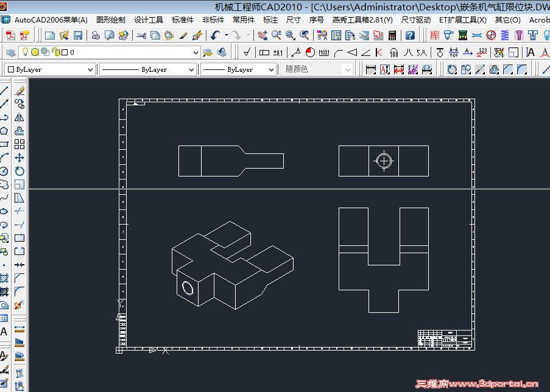Select the Hatch tool icon
The image size is (550, 392).
tap(4, 278)
